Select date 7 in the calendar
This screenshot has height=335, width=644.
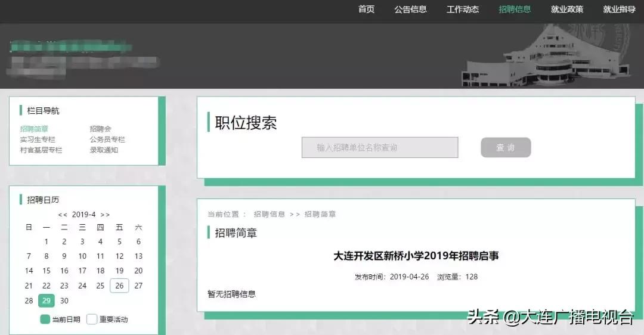coord(29,256)
